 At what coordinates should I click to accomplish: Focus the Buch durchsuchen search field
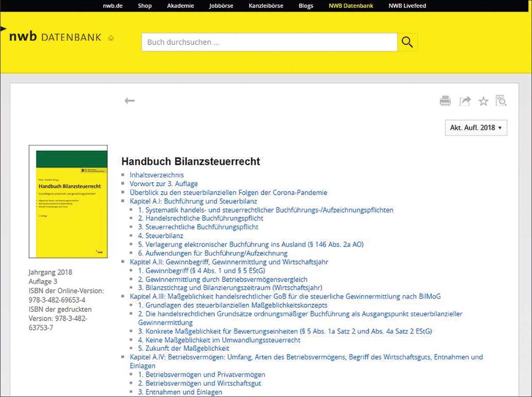[269, 43]
